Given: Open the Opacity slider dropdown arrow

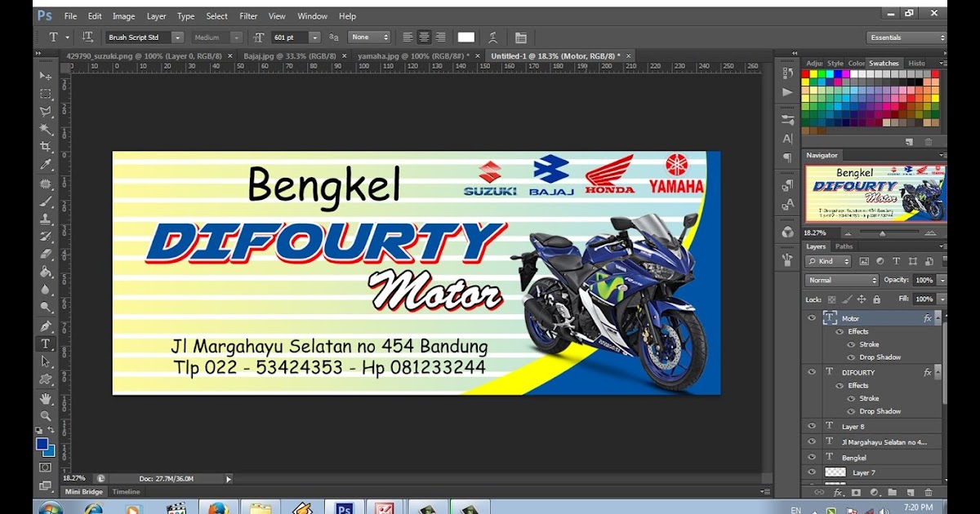Looking at the screenshot, I should pyautogui.click(x=942, y=280).
